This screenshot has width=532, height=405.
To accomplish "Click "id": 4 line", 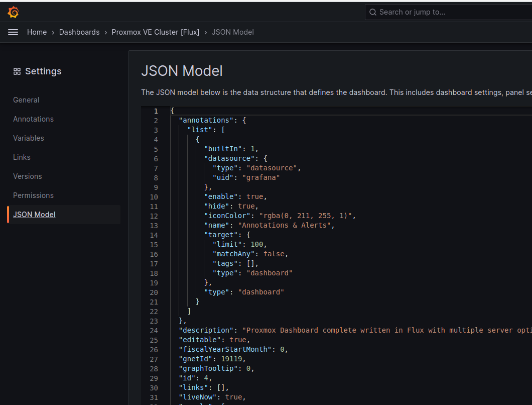I will 195,378.
